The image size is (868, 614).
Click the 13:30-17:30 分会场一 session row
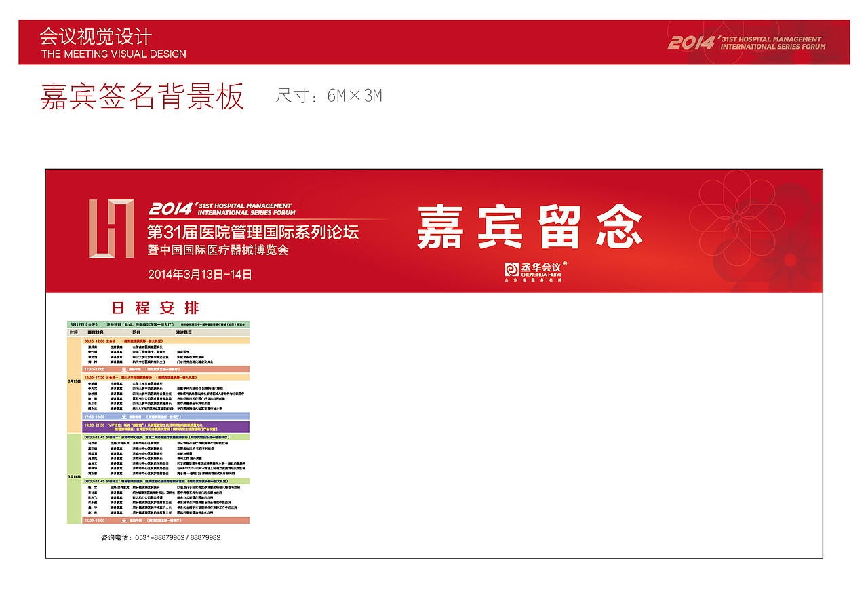[165, 377]
